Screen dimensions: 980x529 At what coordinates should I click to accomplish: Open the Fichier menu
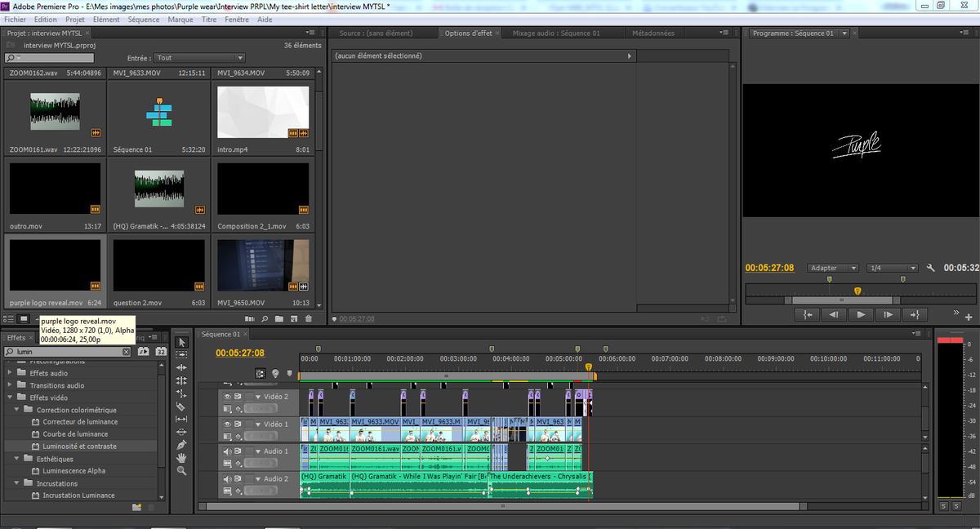pyautogui.click(x=15, y=19)
